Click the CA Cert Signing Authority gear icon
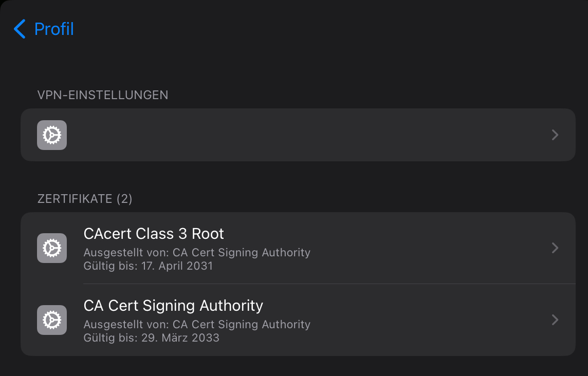This screenshot has width=588, height=376. click(52, 320)
